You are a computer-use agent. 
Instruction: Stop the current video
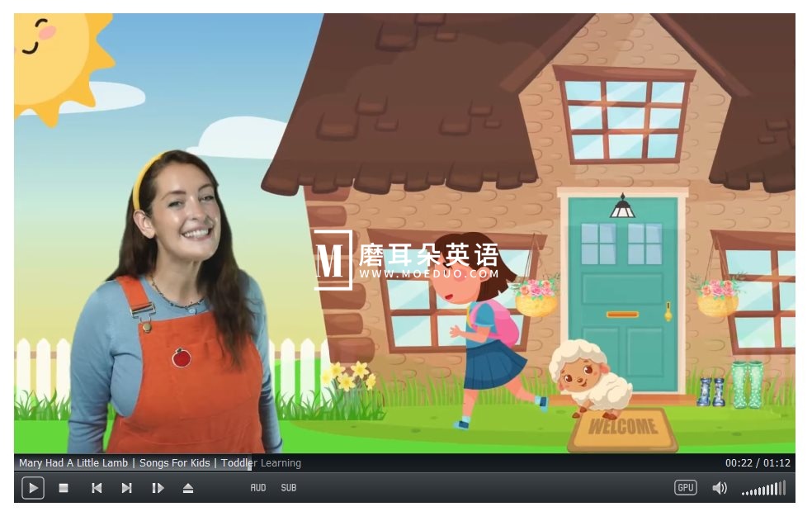pos(64,488)
